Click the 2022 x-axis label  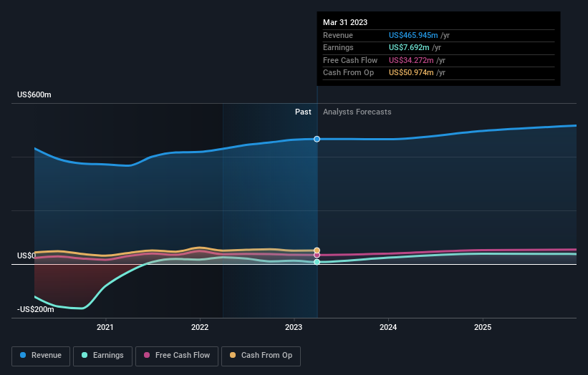pos(200,327)
